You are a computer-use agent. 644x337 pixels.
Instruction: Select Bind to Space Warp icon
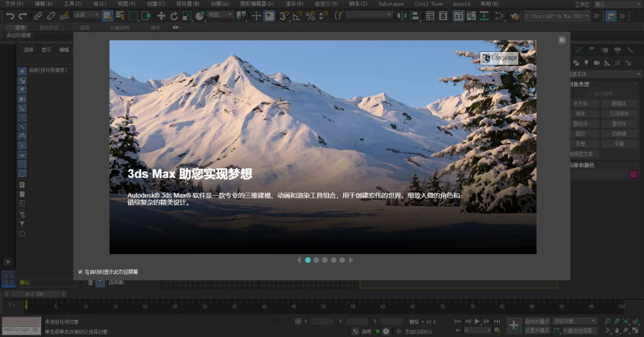click(64, 16)
